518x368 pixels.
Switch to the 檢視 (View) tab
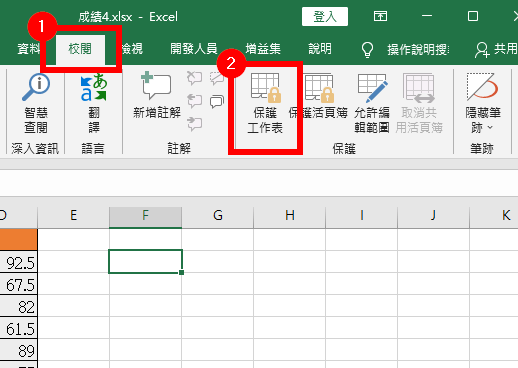[x=132, y=49]
